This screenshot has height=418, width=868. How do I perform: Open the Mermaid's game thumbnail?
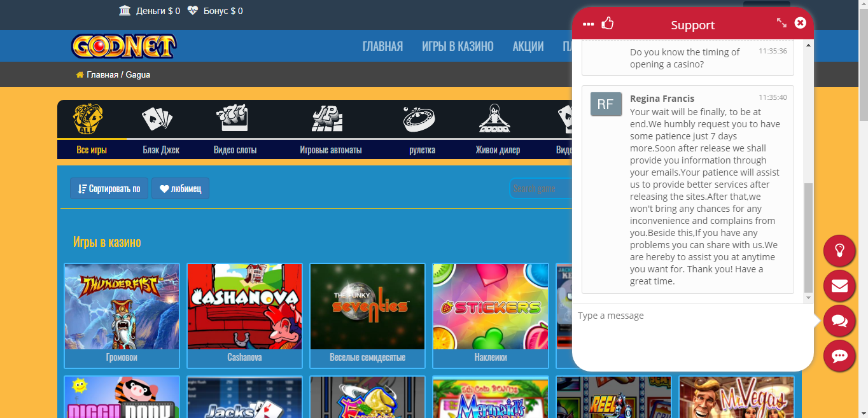click(491, 397)
